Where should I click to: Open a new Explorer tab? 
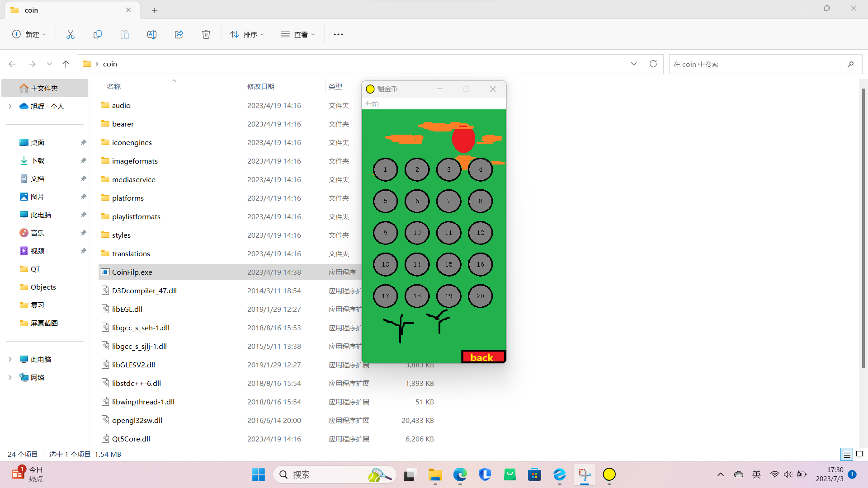click(x=155, y=10)
